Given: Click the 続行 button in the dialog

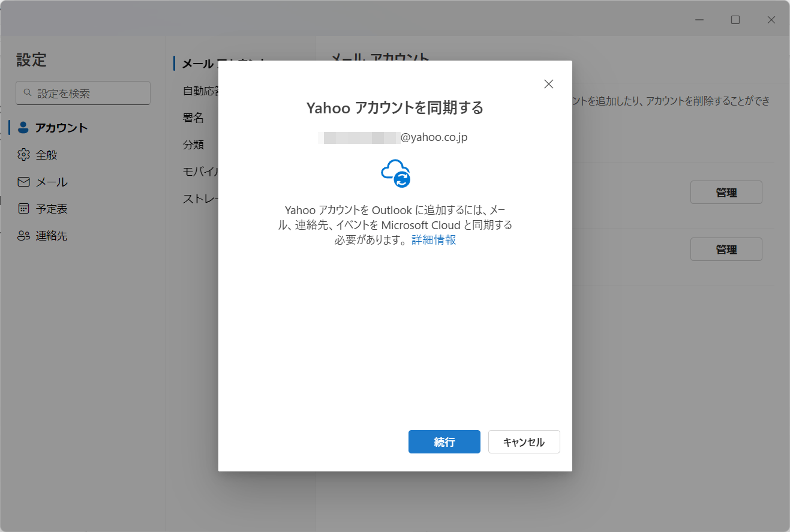Looking at the screenshot, I should click(444, 442).
